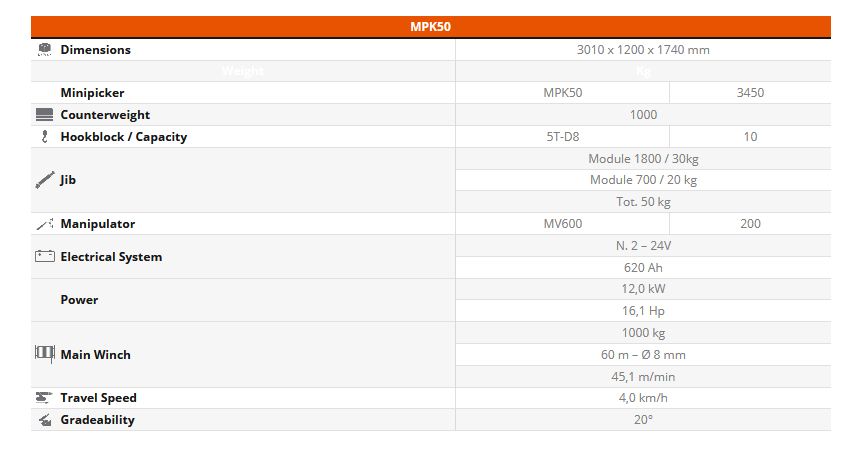The image size is (854, 461).
Task: Click the Main Winch icon
Action: click(x=44, y=354)
